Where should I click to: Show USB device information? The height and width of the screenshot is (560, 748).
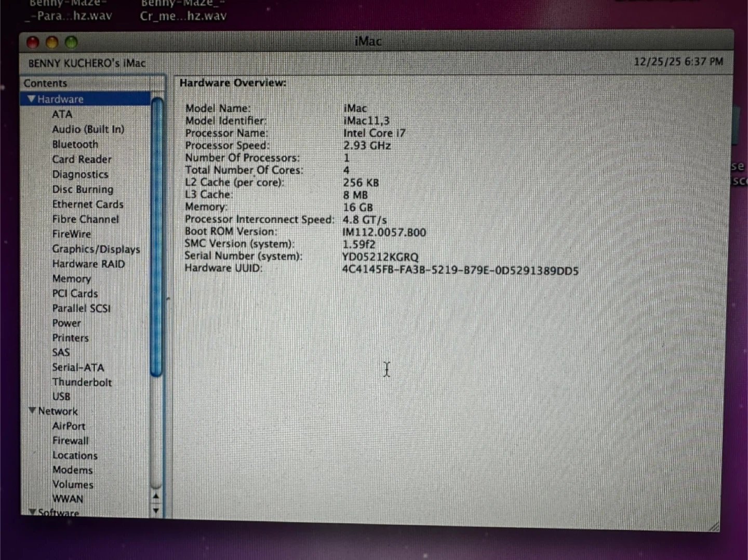point(61,397)
